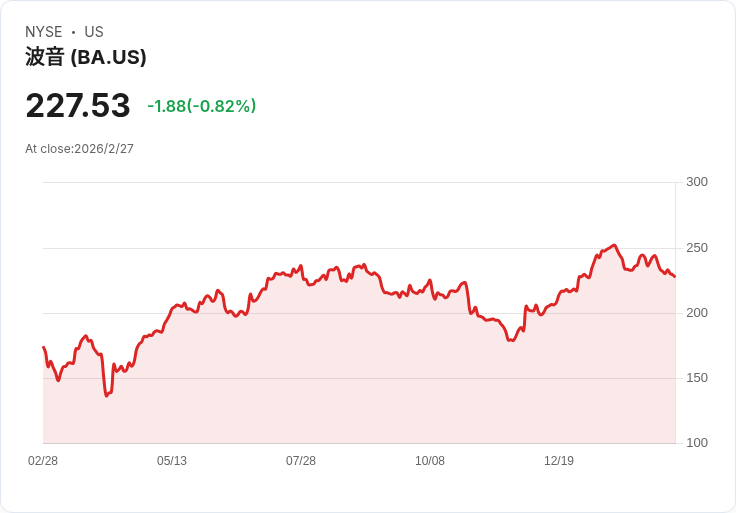Click the 300 y-axis label

(696, 182)
